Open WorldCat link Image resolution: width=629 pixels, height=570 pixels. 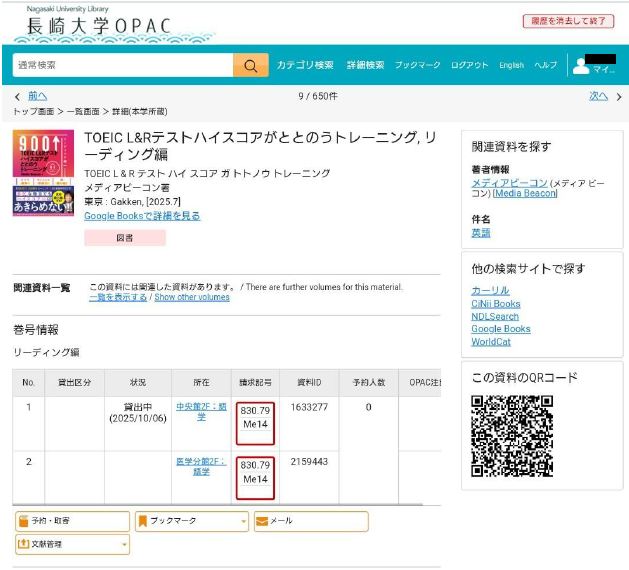[x=491, y=342]
